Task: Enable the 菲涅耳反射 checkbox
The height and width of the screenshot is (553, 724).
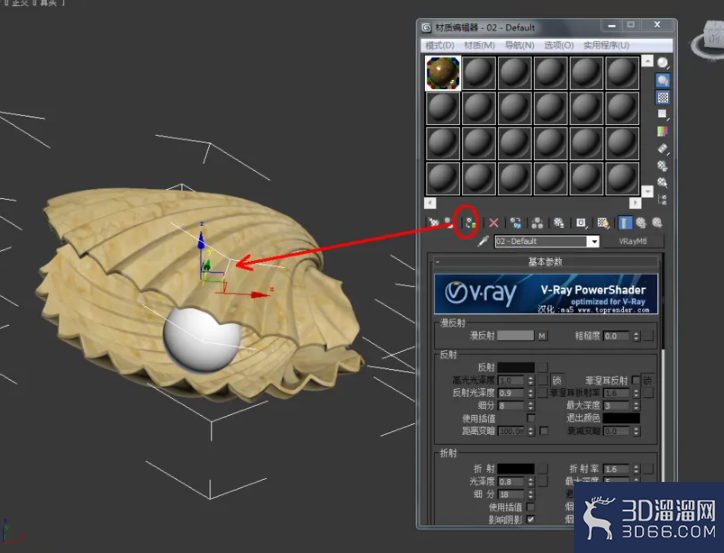Action: [636, 380]
